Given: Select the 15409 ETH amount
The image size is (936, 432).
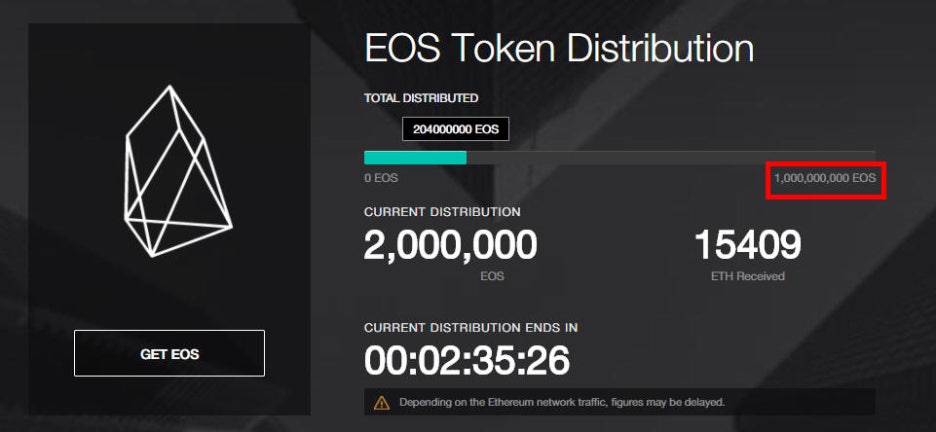Looking at the screenshot, I should click(x=747, y=245).
